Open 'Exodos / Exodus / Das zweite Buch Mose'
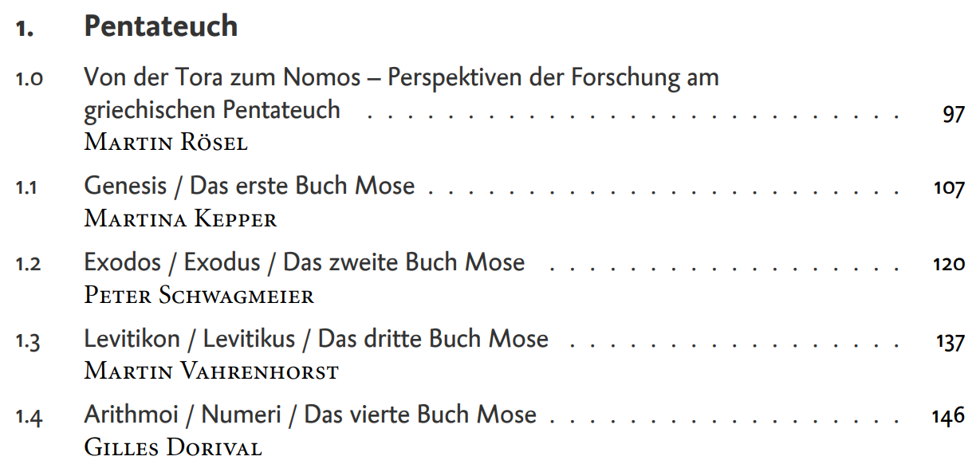Viewport: 980px width, 472px height. tap(305, 262)
